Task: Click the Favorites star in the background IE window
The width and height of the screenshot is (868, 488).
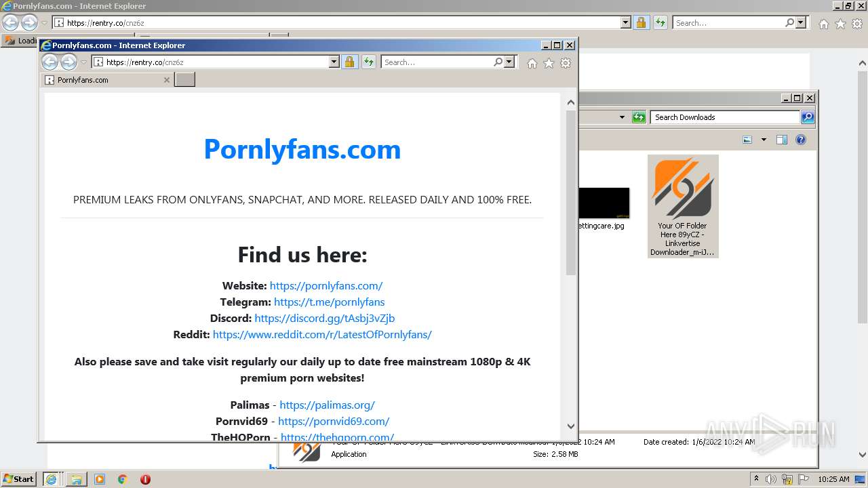Action: (x=840, y=24)
